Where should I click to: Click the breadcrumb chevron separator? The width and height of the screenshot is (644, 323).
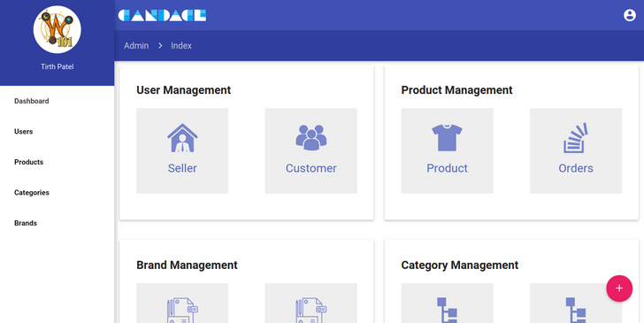160,46
